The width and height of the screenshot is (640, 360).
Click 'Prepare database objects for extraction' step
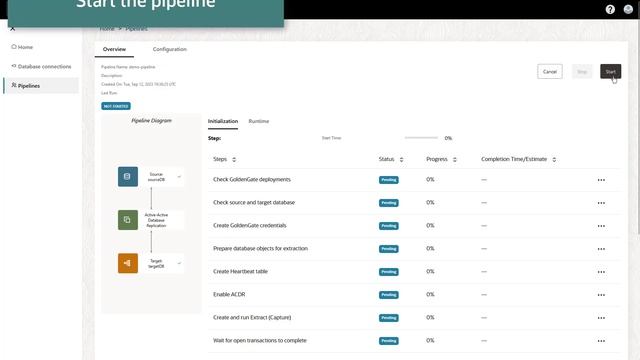(260, 248)
